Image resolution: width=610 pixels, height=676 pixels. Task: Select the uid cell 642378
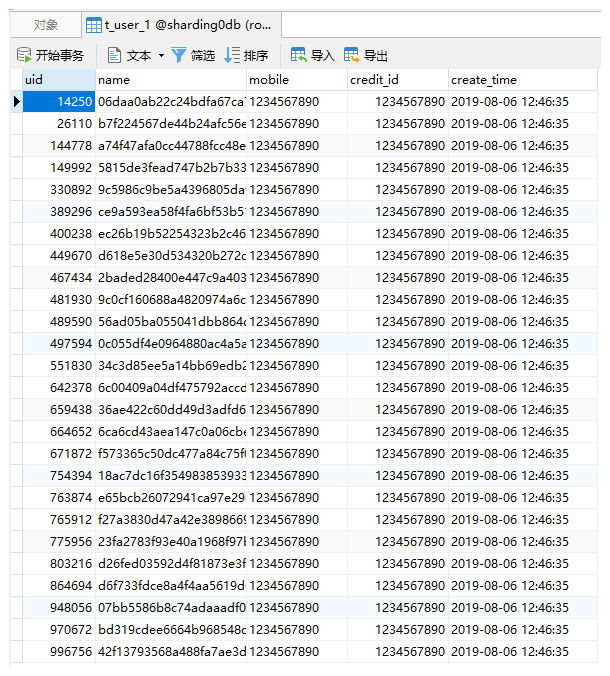(59, 388)
